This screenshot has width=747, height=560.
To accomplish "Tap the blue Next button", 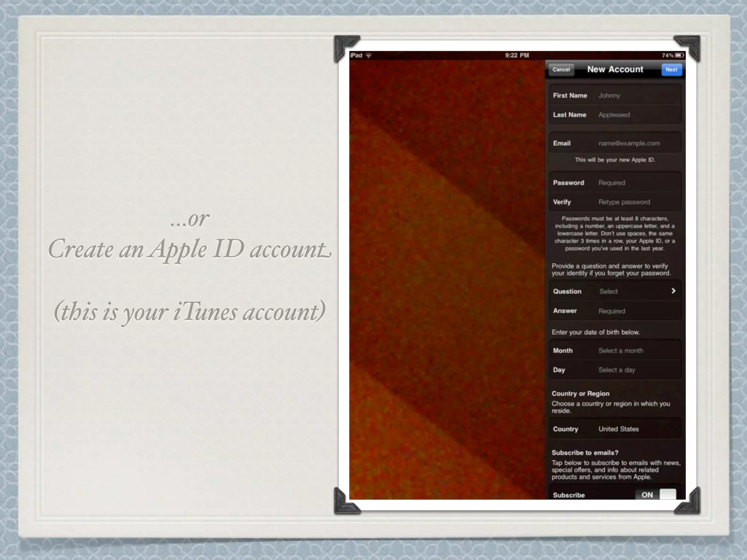I will 671,69.
